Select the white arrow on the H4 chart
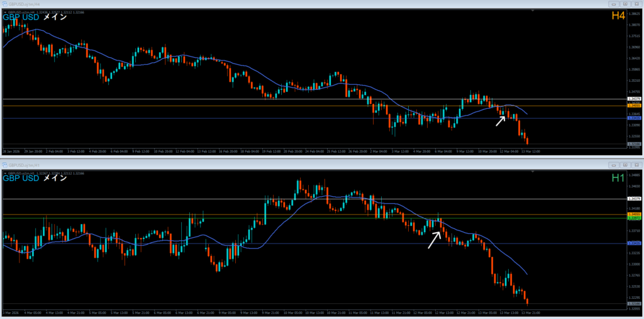 coord(500,120)
